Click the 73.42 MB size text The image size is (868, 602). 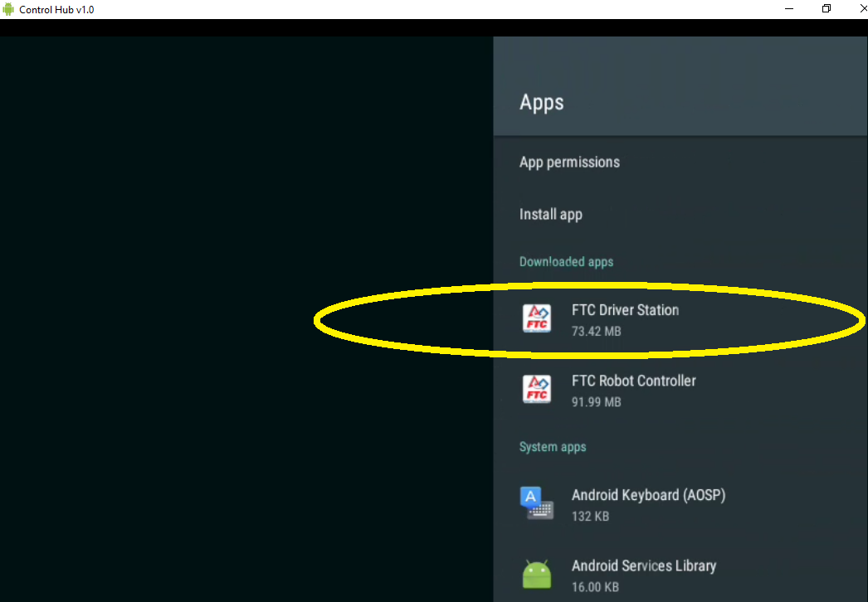596,332
